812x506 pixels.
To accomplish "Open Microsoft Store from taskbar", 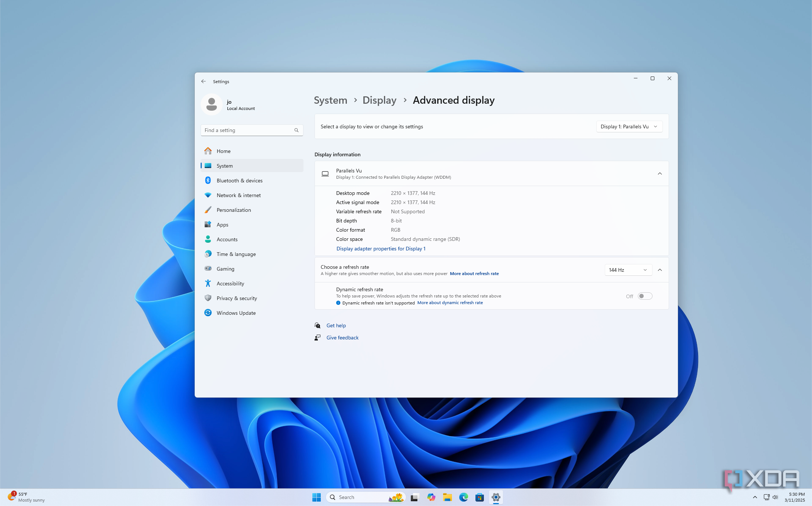I will (x=479, y=497).
